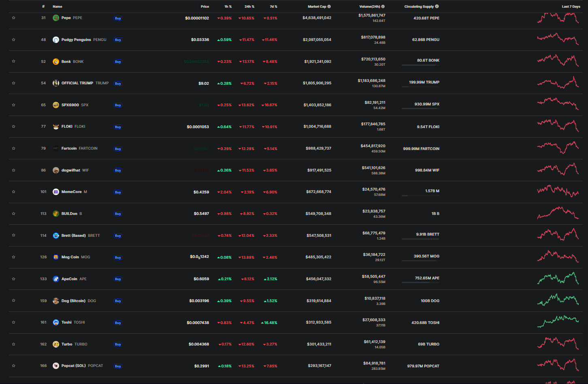Toggle the Fartcoin watchlist star
The image size is (588, 384).
tap(13, 148)
